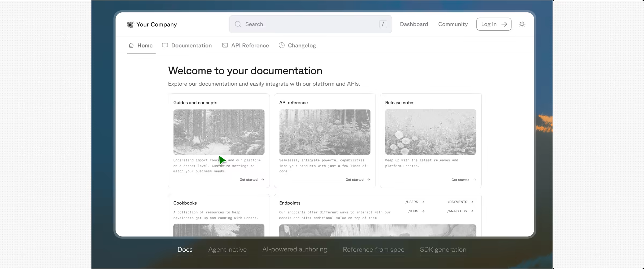Click arrow next to Release notes Get started
Image resolution: width=644 pixels, height=269 pixels.
coord(474,180)
